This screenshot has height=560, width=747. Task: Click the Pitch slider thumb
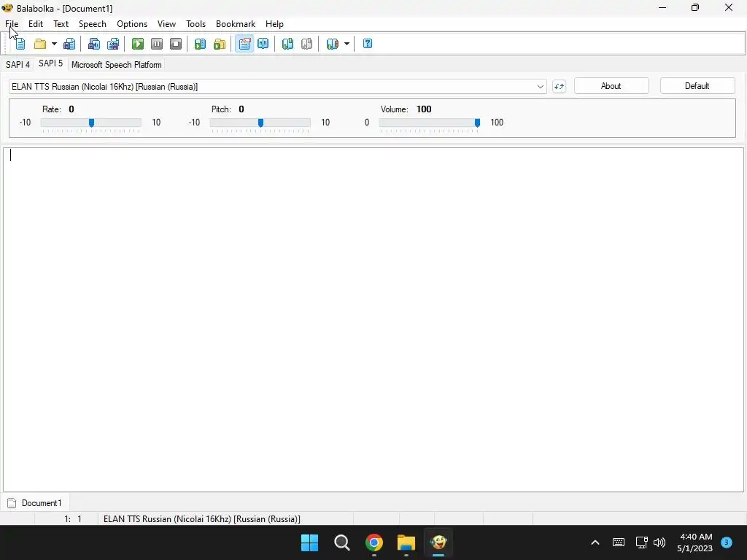point(260,122)
